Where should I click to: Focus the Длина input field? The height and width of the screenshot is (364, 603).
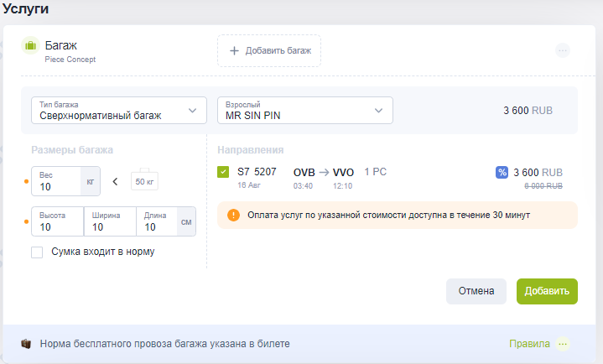[157, 221]
